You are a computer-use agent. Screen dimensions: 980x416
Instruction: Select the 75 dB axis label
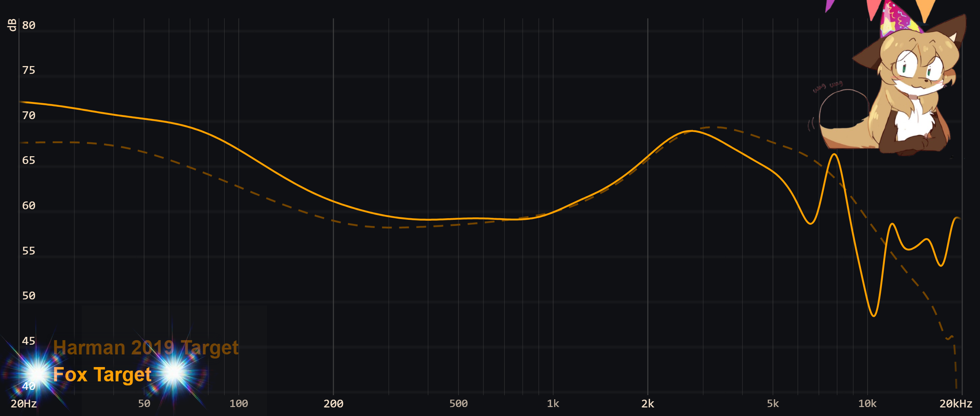point(29,70)
